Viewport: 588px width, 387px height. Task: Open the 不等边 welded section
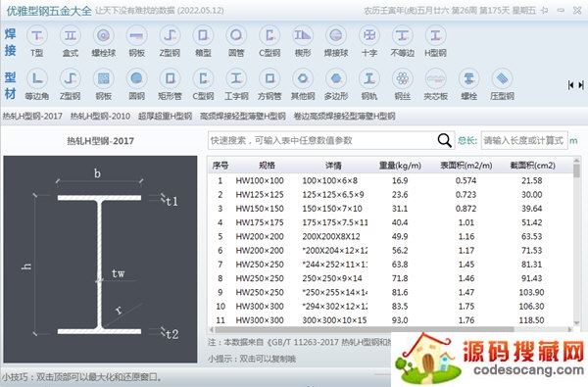click(403, 36)
